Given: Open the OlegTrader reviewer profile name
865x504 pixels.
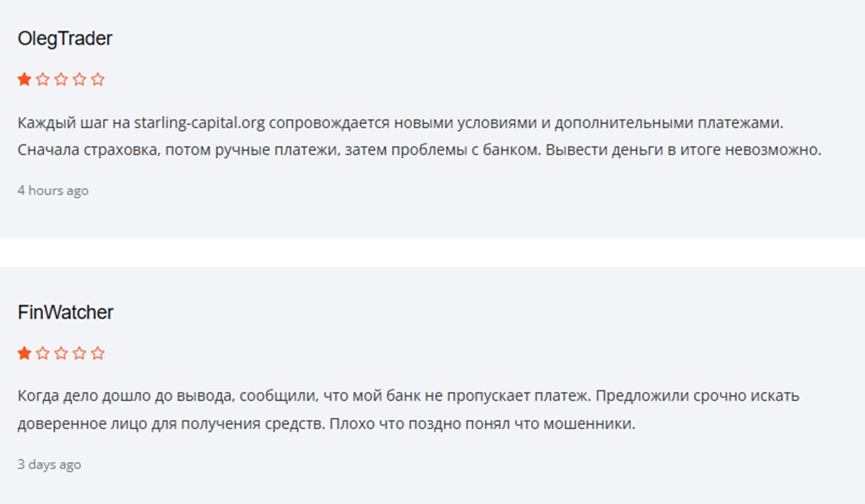Looking at the screenshot, I should click(x=65, y=39).
